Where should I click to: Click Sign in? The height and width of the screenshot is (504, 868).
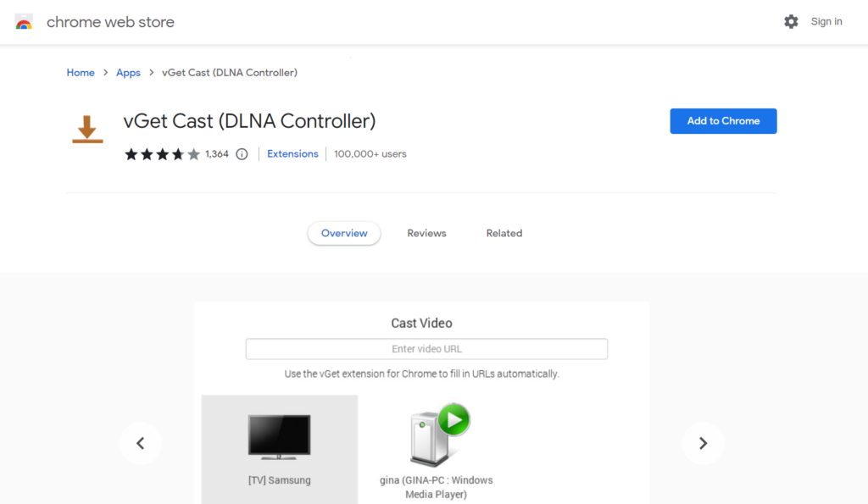pos(826,21)
